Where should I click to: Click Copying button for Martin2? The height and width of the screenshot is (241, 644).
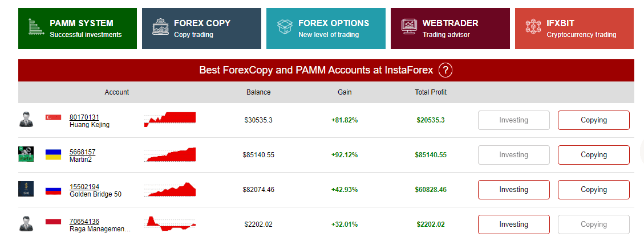click(593, 155)
